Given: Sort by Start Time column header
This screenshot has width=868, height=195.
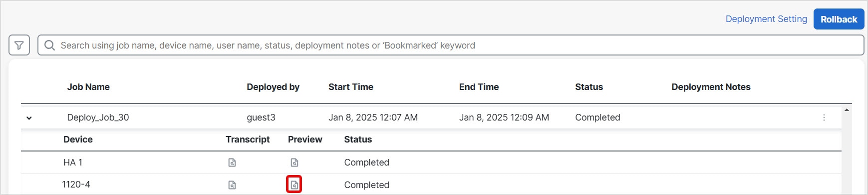Looking at the screenshot, I should 351,87.
